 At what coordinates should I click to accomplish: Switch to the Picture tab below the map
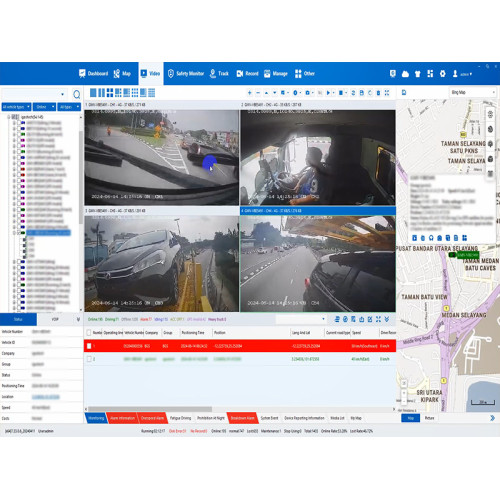[x=429, y=418]
